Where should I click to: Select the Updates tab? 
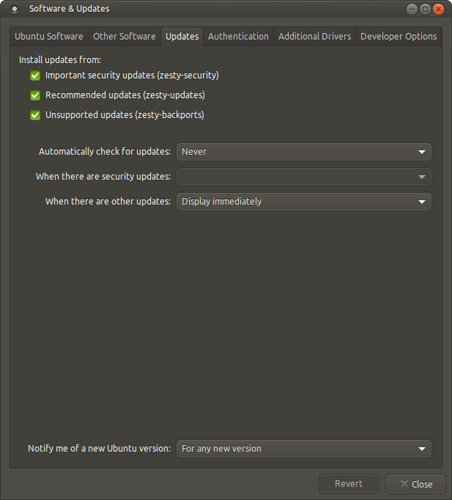(182, 36)
